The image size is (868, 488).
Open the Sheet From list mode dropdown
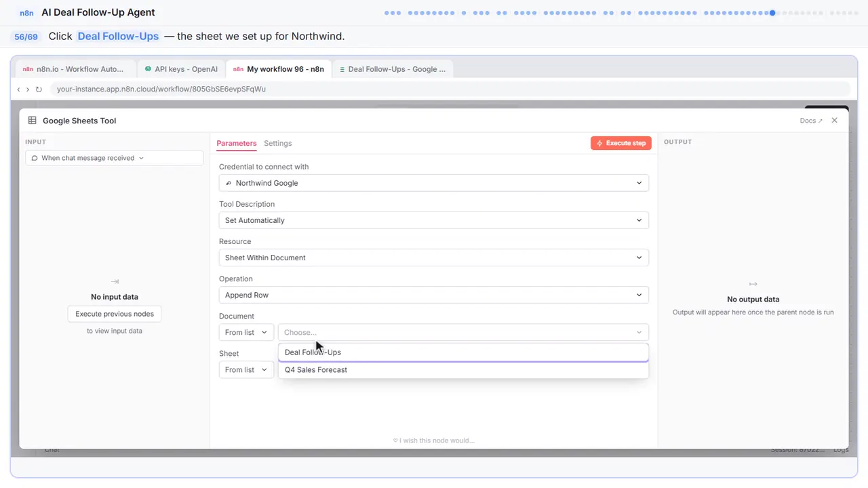[246, 369]
